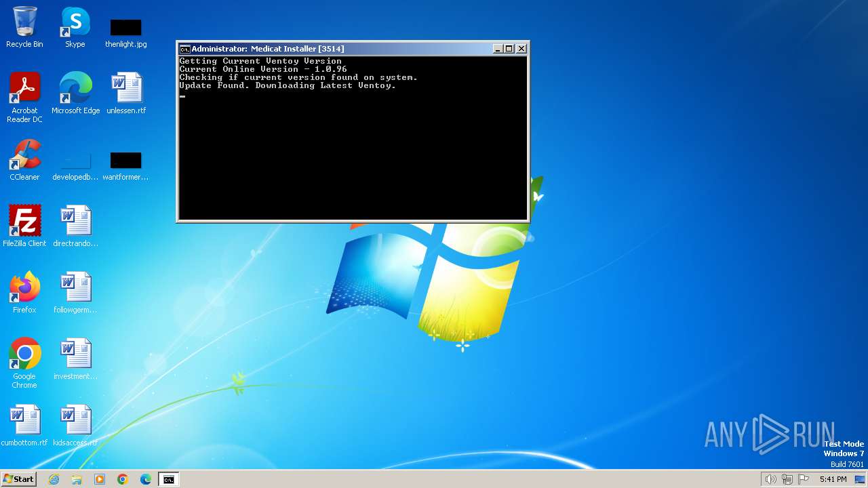
Task: Open the Recycle Bin desktop icon
Action: point(24,27)
